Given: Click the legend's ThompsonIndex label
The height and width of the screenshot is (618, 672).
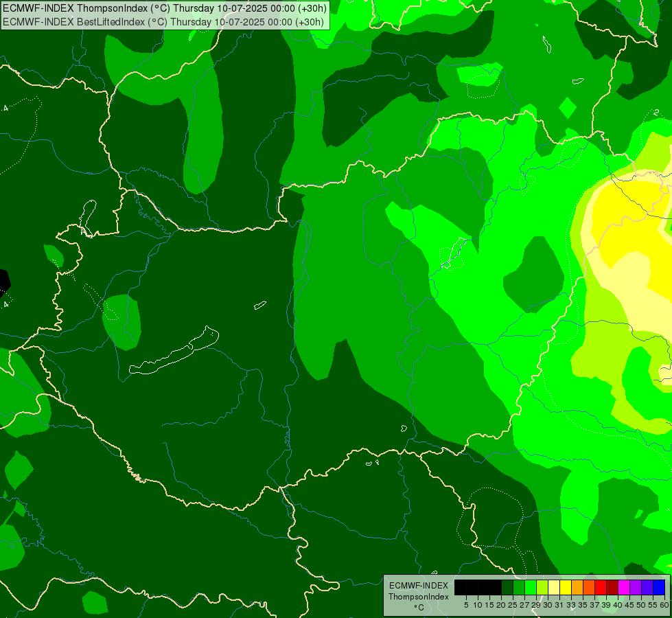Looking at the screenshot, I should 419,597.
